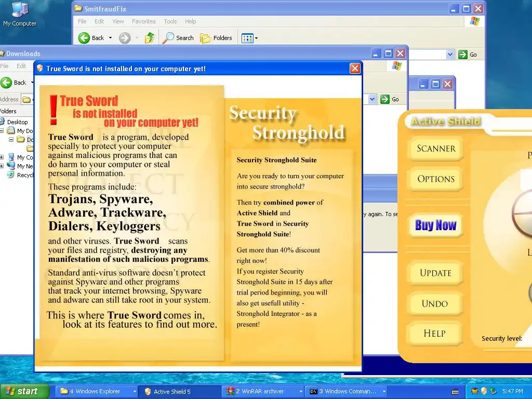Click shield tray icon in system tray

pyautogui.click(x=484, y=391)
